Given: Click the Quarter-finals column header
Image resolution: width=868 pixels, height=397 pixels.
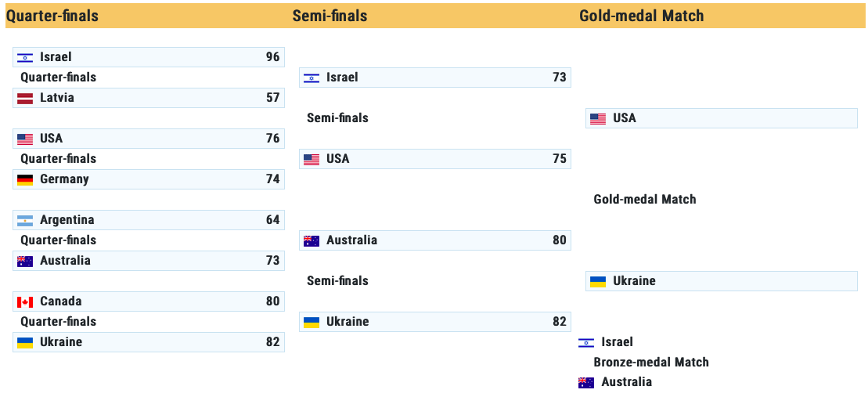Looking at the screenshot, I should (52, 16).
